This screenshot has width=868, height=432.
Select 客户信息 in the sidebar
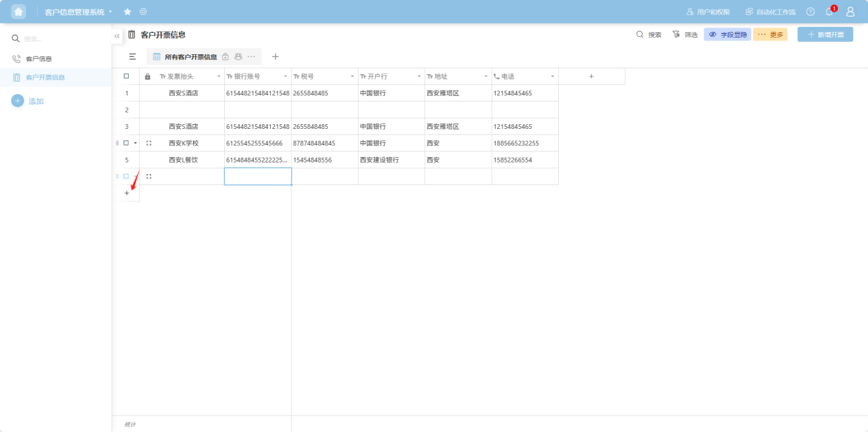tap(38, 59)
